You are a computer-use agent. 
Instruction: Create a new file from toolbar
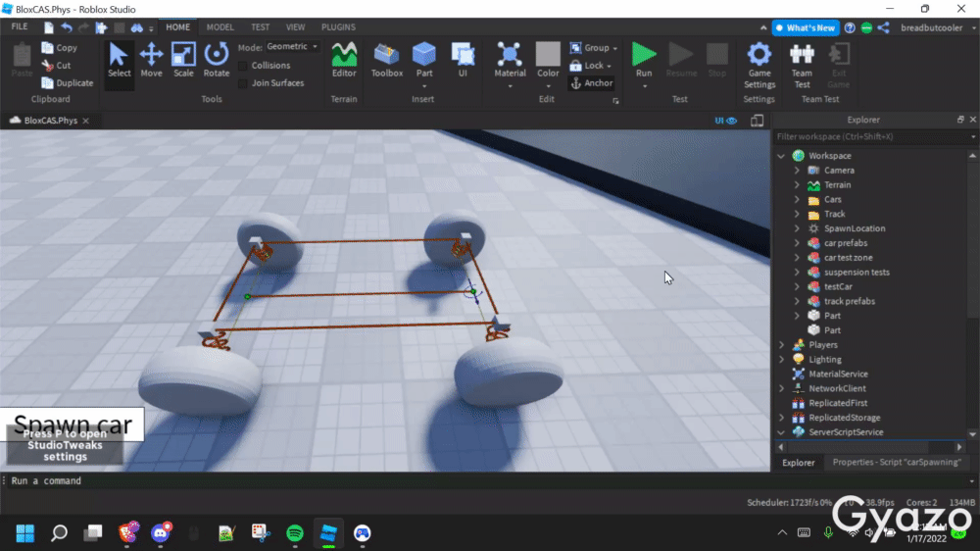49,27
